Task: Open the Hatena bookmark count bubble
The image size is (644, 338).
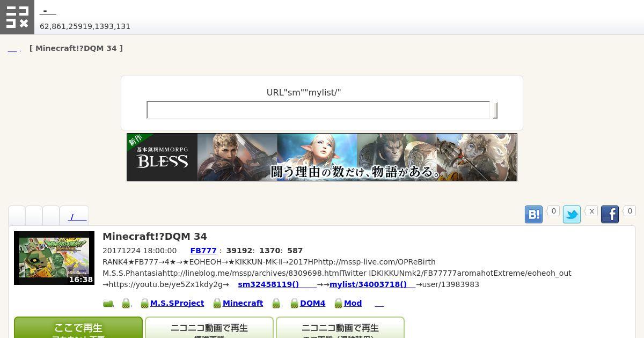Action: 553,211
